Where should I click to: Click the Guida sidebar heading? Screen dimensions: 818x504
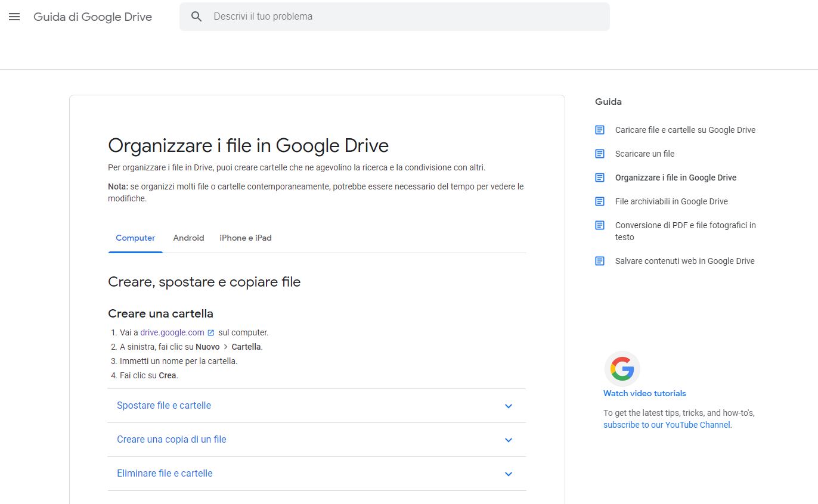[608, 102]
